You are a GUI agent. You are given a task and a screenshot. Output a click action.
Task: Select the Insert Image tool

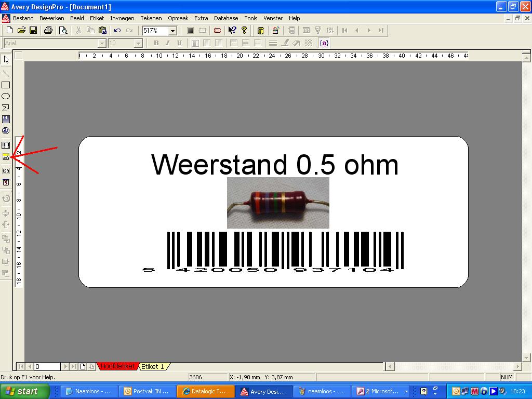(6, 157)
